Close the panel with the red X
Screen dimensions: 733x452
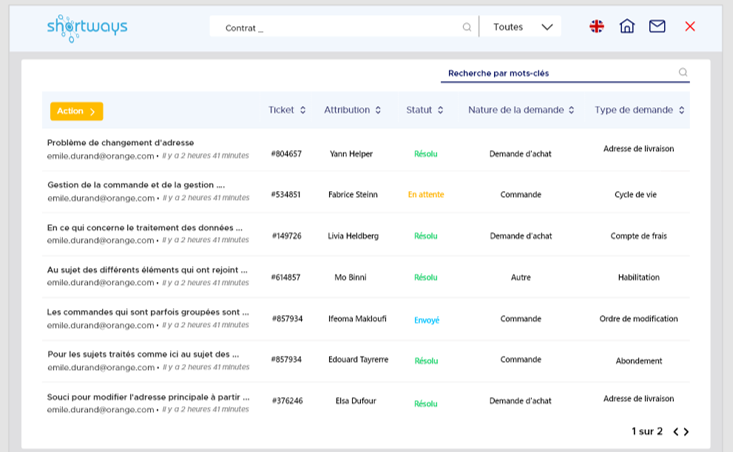click(690, 26)
